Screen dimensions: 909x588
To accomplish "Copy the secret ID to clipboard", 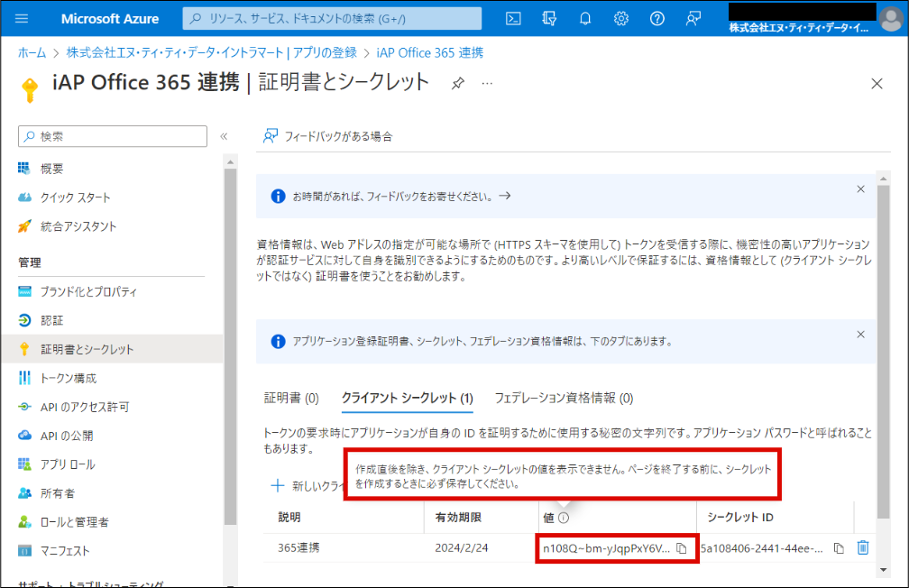I will point(839,547).
